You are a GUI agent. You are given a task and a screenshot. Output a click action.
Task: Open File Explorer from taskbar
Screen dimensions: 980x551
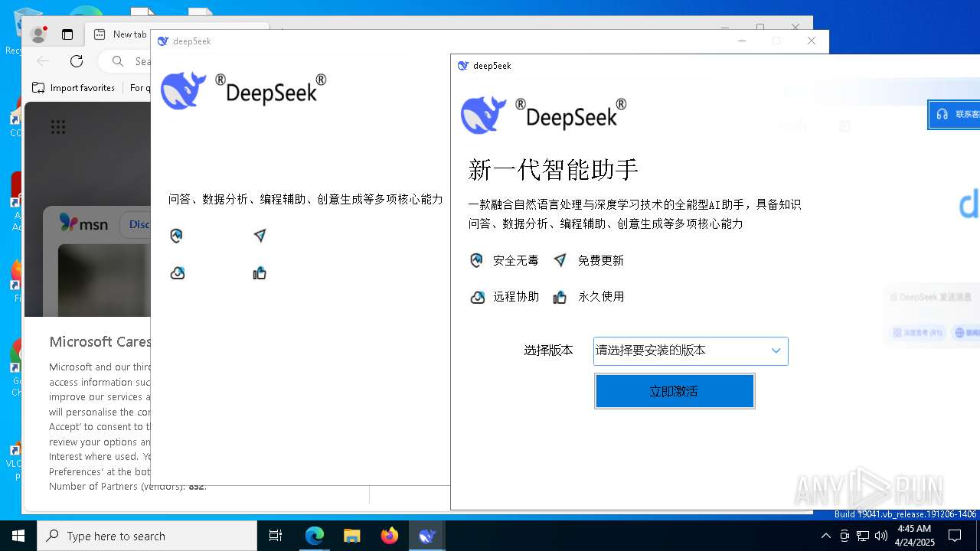[x=352, y=536]
